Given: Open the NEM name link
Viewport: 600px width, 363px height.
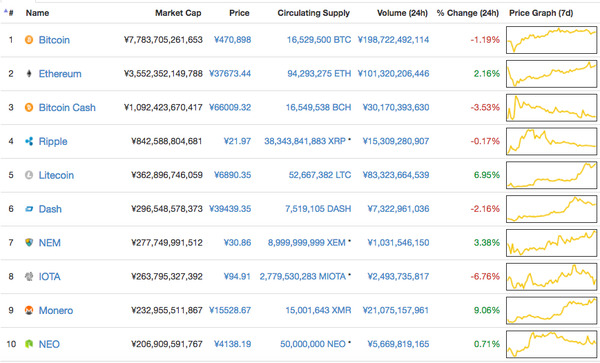Looking at the screenshot, I should [x=50, y=243].
